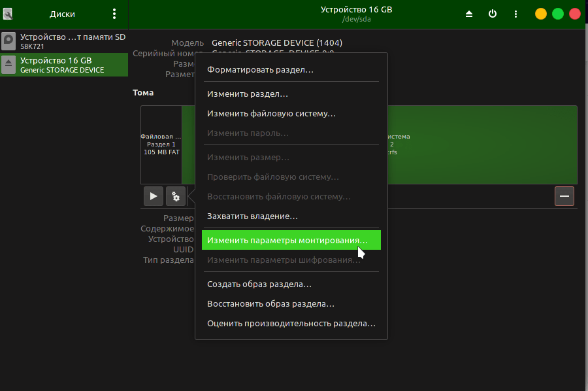This screenshot has height=391, width=588.
Task: Click the mount partition play button
Action: tap(154, 196)
